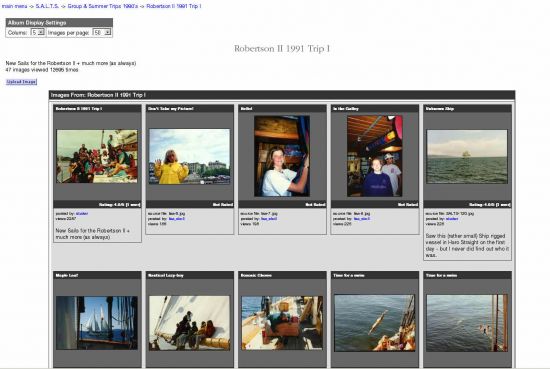Open the Hello! photo thumbnail
Image resolution: width=550 pixels, height=369 pixels.
(x=282, y=156)
